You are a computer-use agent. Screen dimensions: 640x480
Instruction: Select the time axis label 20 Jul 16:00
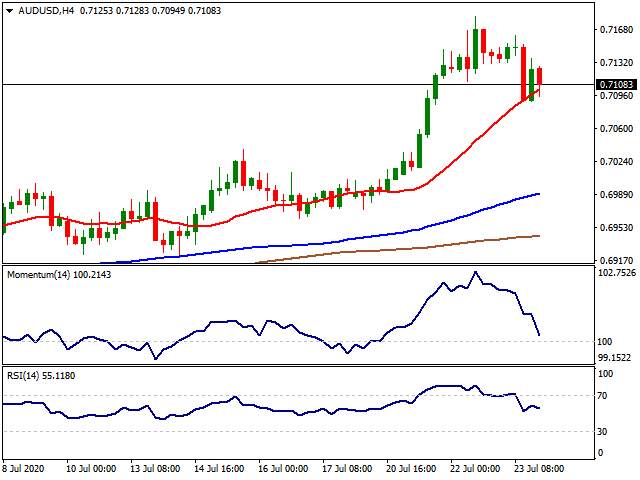tap(411, 468)
